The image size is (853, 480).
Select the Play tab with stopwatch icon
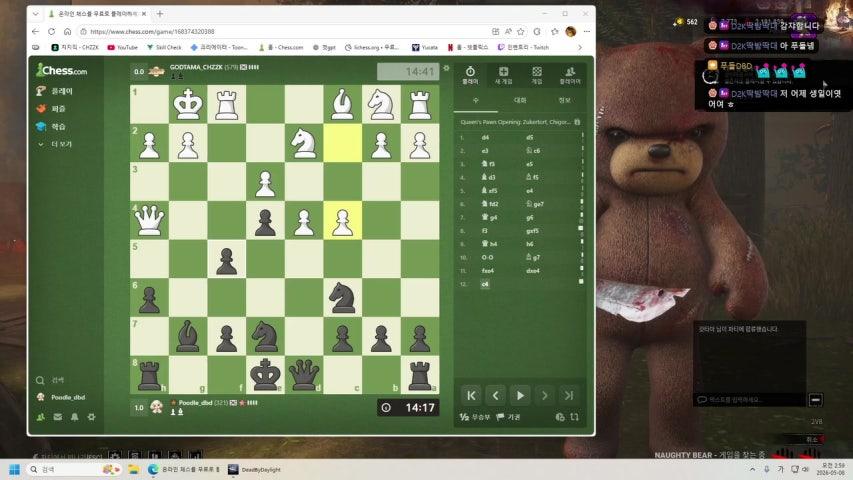tap(470, 75)
